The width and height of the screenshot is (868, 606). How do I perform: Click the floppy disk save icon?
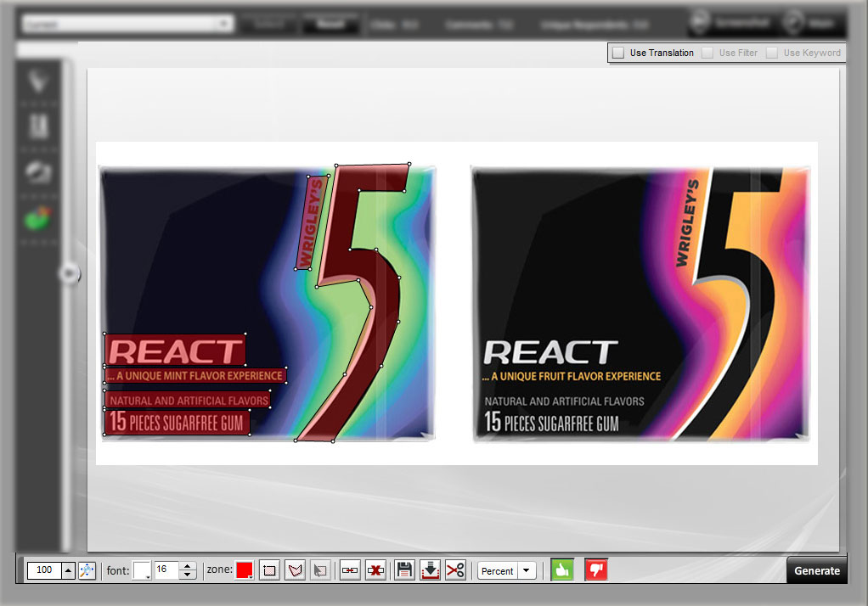[405, 570]
